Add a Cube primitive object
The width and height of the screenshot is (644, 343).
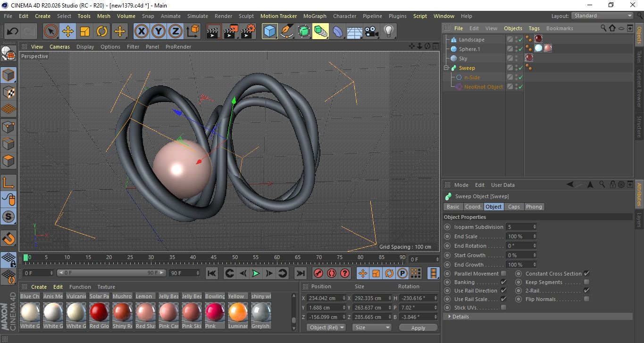pyautogui.click(x=270, y=32)
